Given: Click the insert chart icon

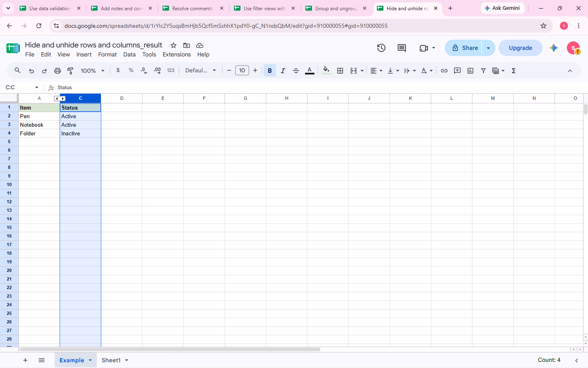Looking at the screenshot, I should [470, 71].
